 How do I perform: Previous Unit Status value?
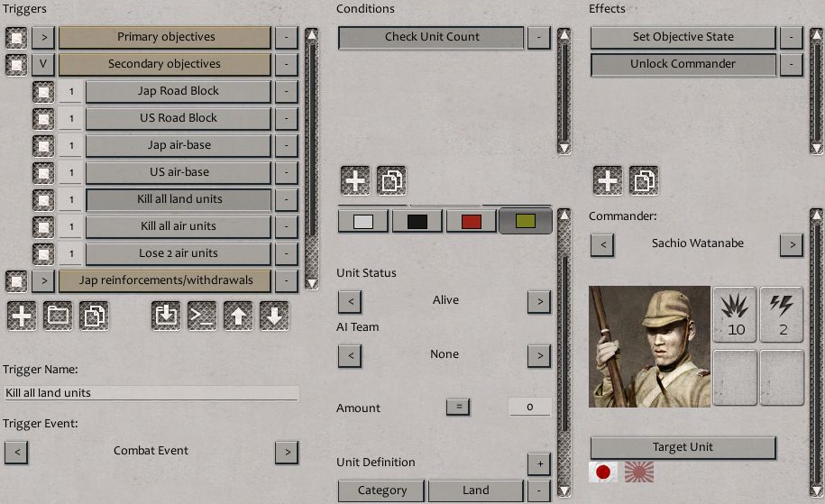350,302
